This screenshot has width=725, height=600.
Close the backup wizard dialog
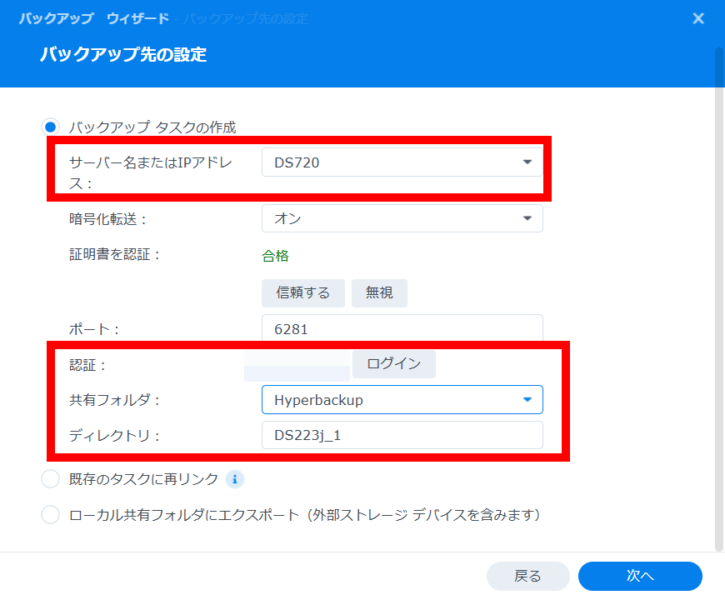698,18
